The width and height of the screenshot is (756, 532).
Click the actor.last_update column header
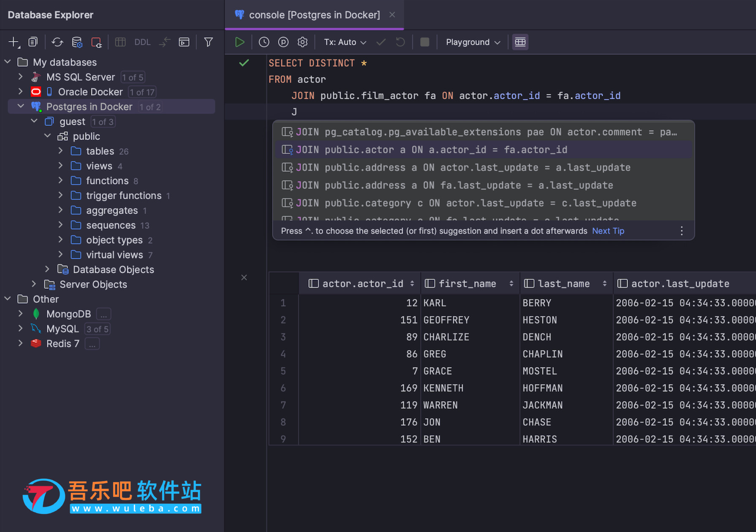tap(685, 283)
